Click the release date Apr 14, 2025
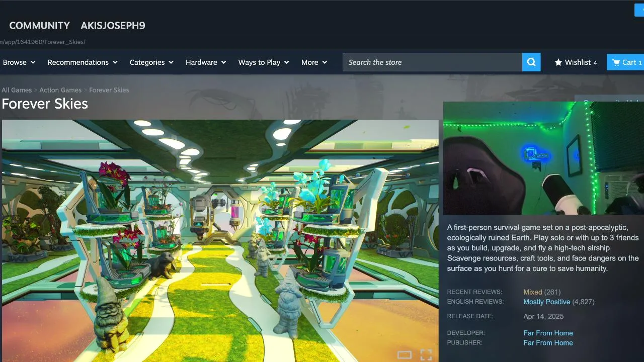This screenshot has height=362, width=644. tap(543, 316)
